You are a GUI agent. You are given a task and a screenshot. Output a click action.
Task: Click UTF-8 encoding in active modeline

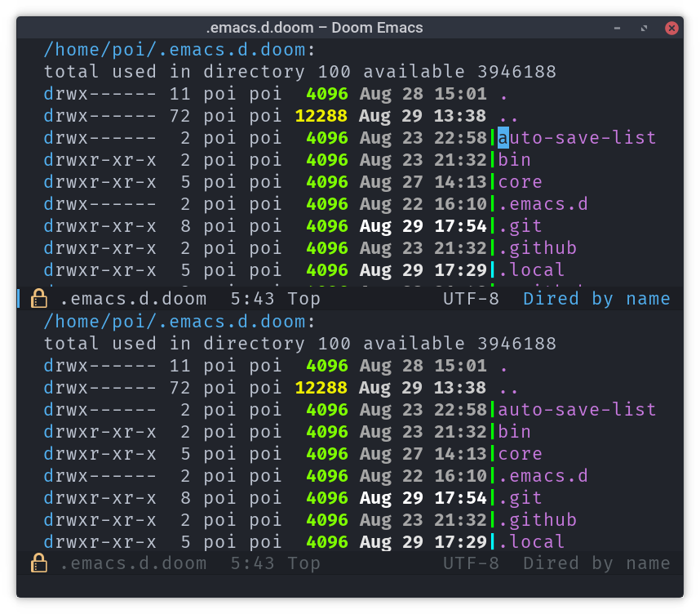pos(471,299)
